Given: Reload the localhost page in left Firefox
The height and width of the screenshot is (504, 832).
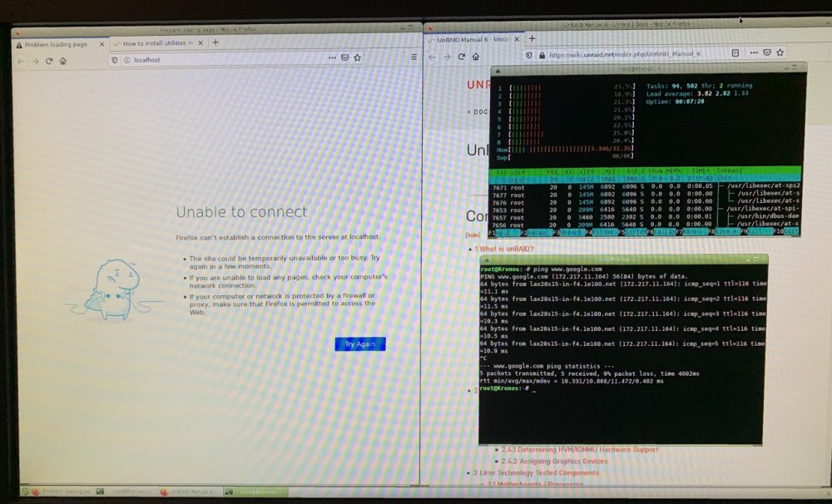Looking at the screenshot, I should 49,61.
